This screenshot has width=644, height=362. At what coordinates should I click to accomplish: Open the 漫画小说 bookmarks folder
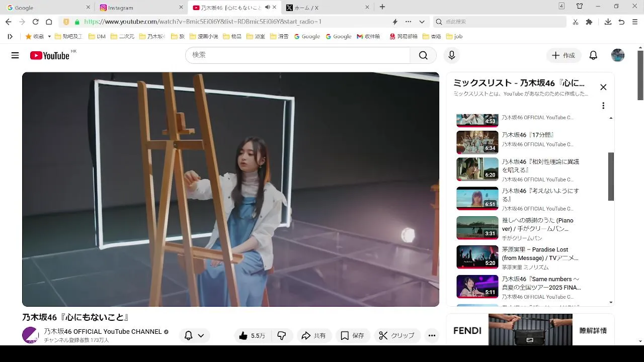point(203,36)
